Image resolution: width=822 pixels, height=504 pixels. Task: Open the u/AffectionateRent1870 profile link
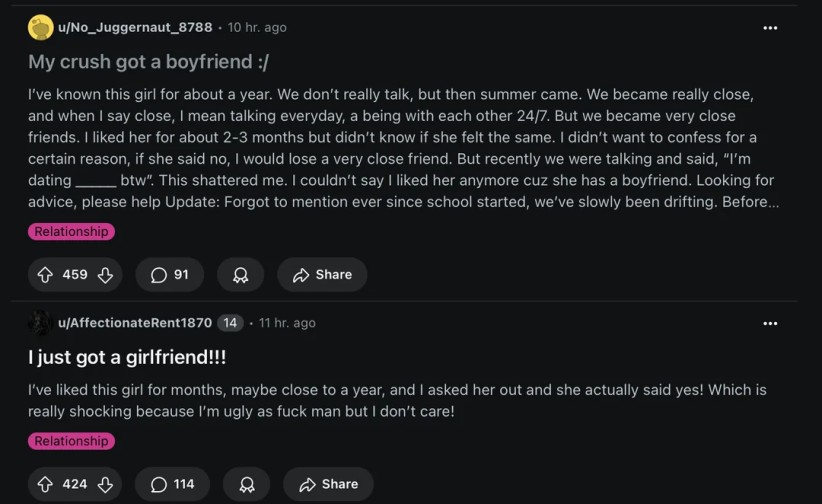tap(135, 323)
